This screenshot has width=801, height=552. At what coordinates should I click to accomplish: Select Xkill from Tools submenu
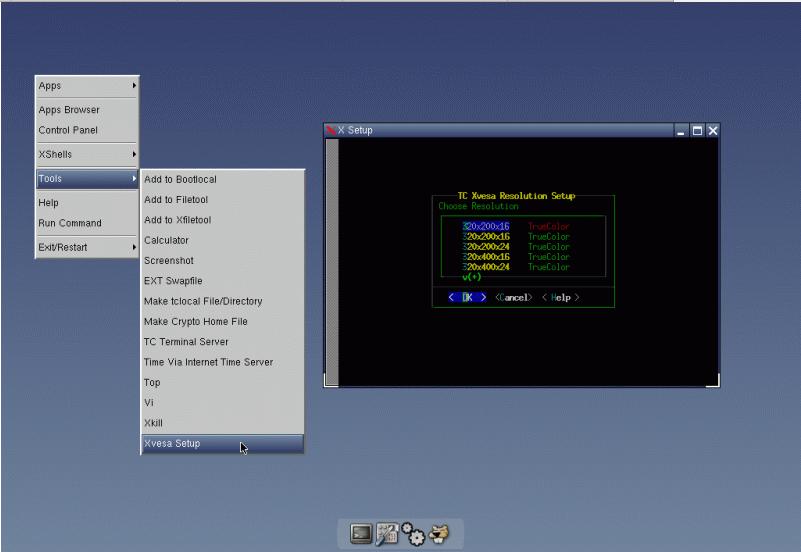tap(222, 423)
